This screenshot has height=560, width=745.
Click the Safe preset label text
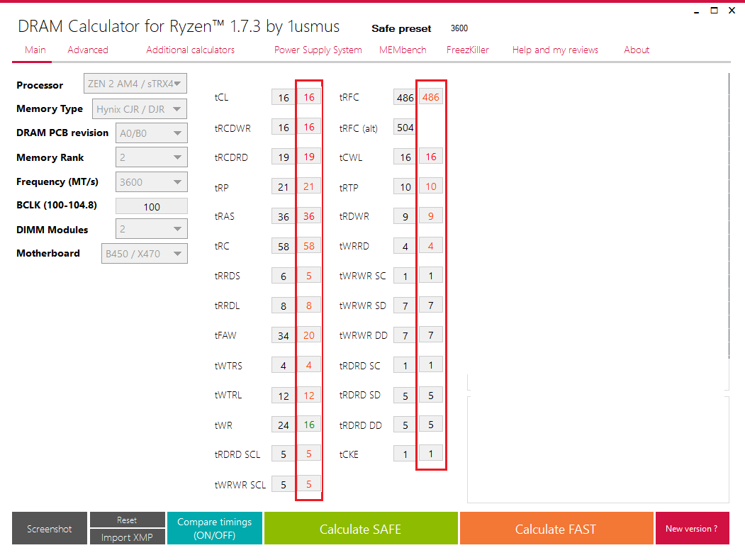(x=401, y=28)
